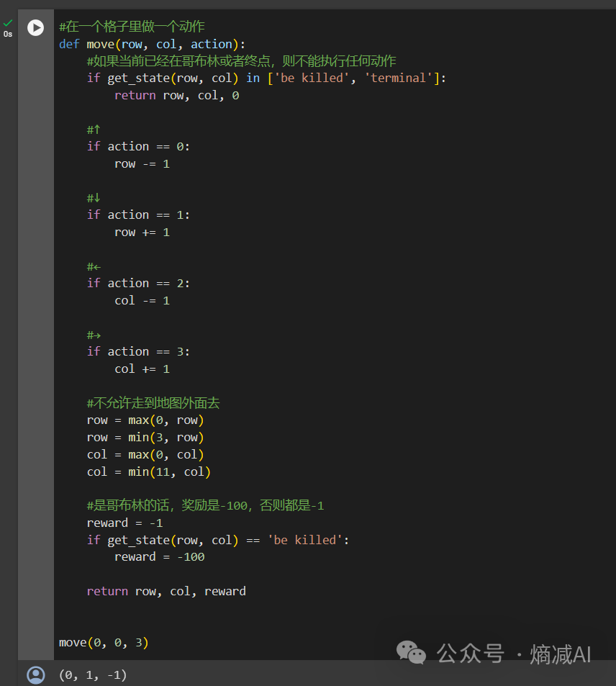Run the code cell with play button
The image size is (616, 686).
pyautogui.click(x=35, y=27)
